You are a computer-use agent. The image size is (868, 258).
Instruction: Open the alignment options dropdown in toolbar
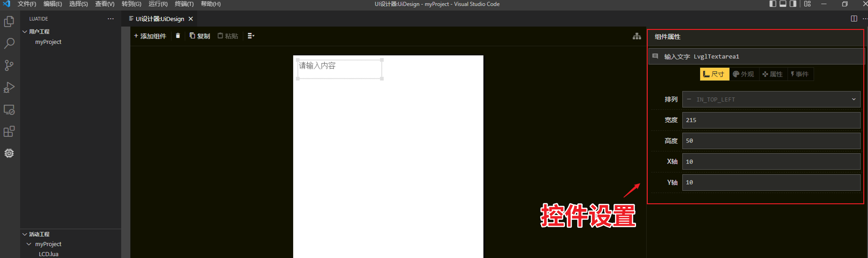[x=251, y=36]
